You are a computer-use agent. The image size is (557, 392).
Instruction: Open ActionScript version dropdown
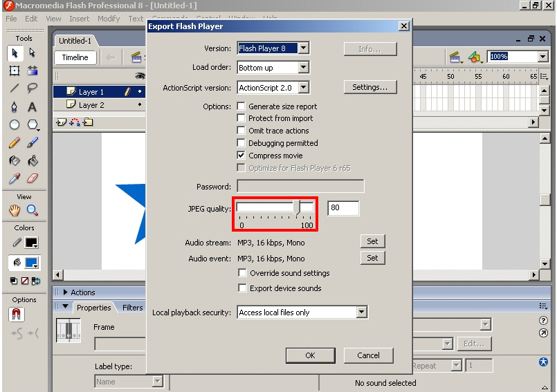pos(303,87)
